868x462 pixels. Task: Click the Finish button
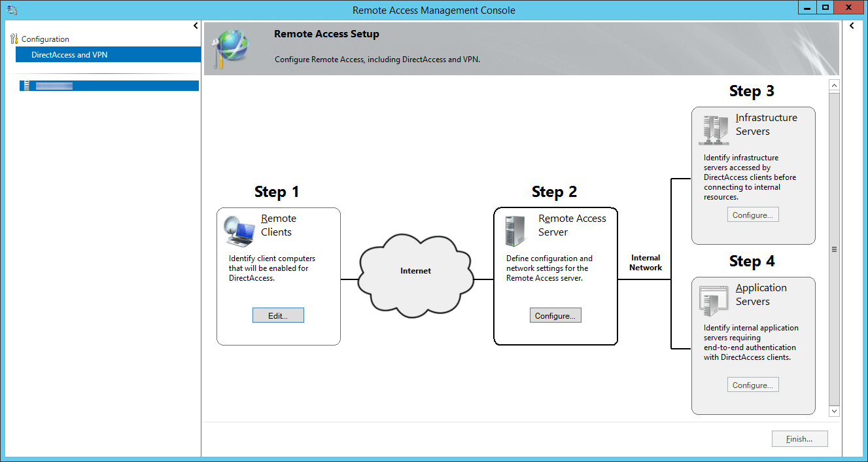[799, 438]
